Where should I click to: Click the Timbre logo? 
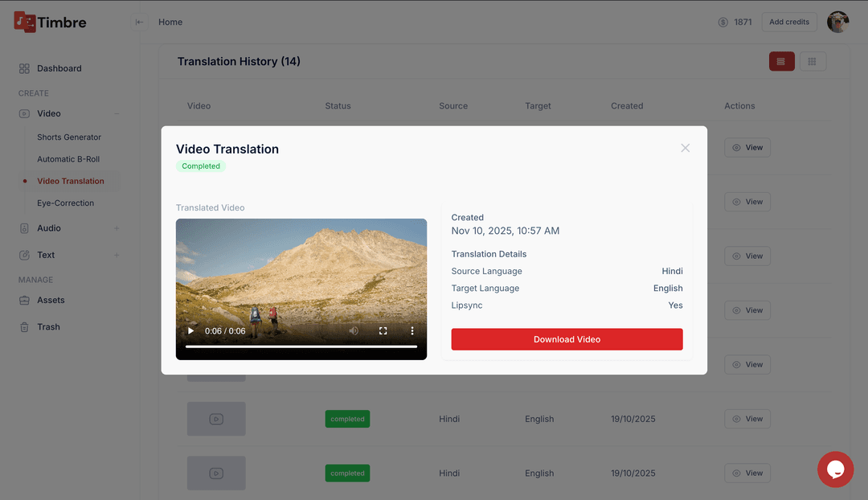click(x=50, y=22)
